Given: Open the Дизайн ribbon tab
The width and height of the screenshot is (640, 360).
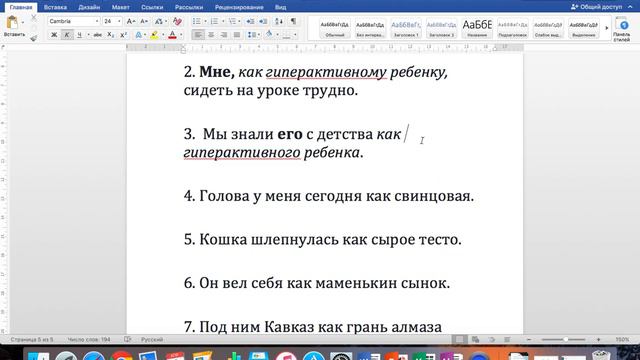Looking at the screenshot, I should pyautogui.click(x=89, y=7).
